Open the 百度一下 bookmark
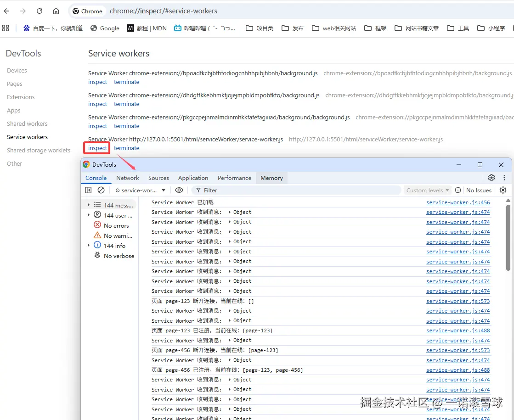Viewport: 514px width, 420px height. coord(53,28)
